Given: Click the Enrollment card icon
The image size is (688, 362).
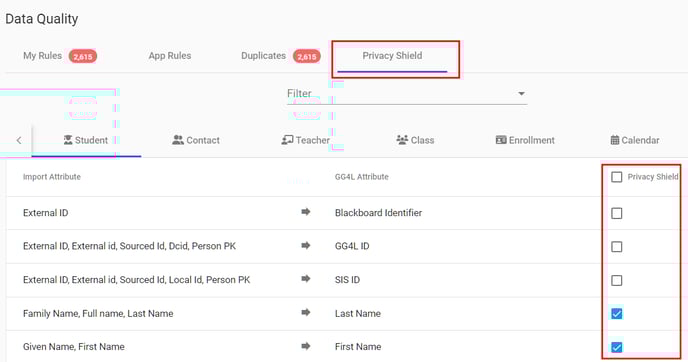Looking at the screenshot, I should [x=501, y=140].
